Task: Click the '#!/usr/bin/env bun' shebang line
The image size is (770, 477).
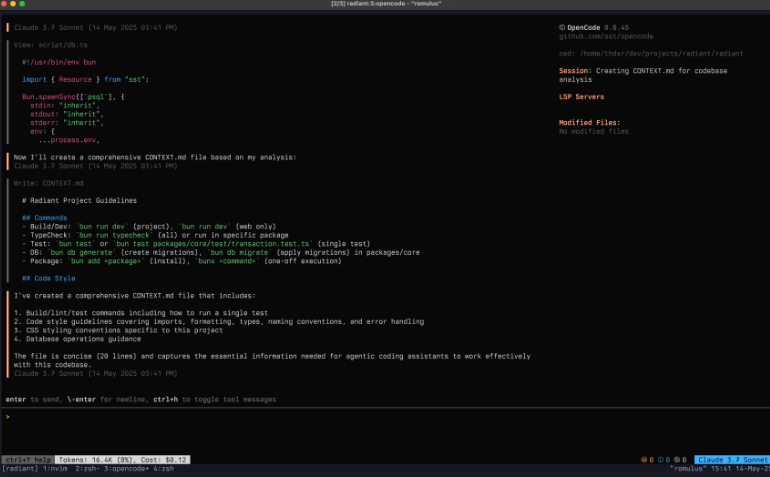Action: tap(59, 62)
